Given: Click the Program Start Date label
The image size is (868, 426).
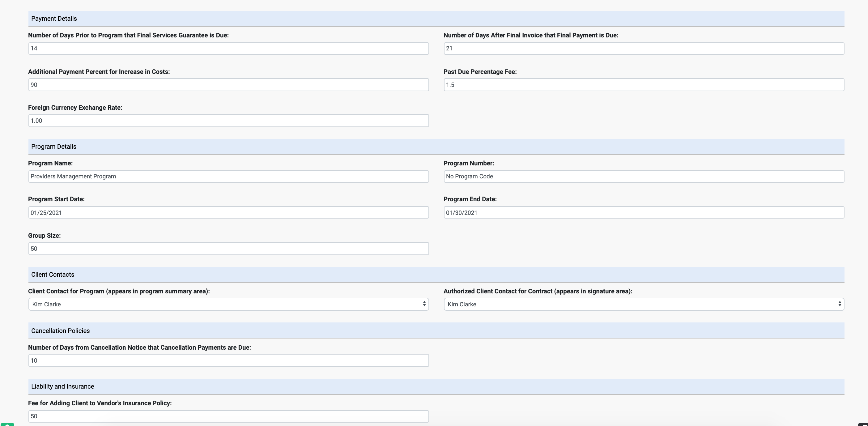Looking at the screenshot, I should (56, 199).
